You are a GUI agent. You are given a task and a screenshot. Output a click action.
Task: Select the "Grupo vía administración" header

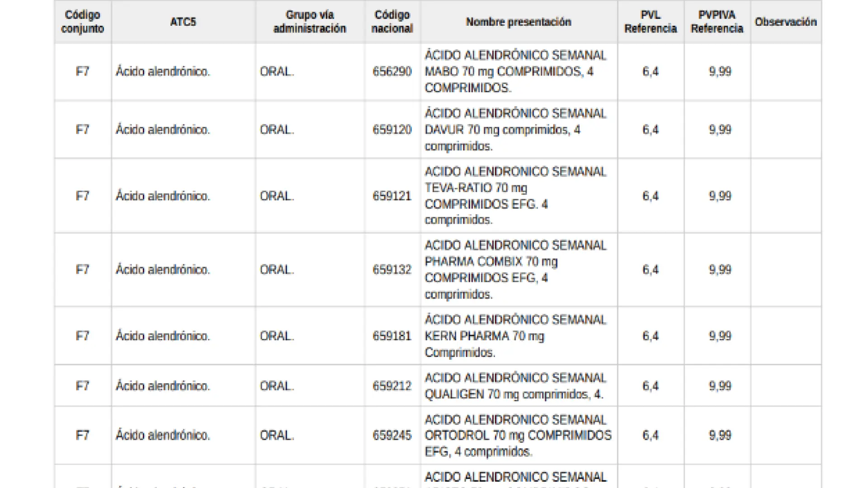click(x=310, y=22)
